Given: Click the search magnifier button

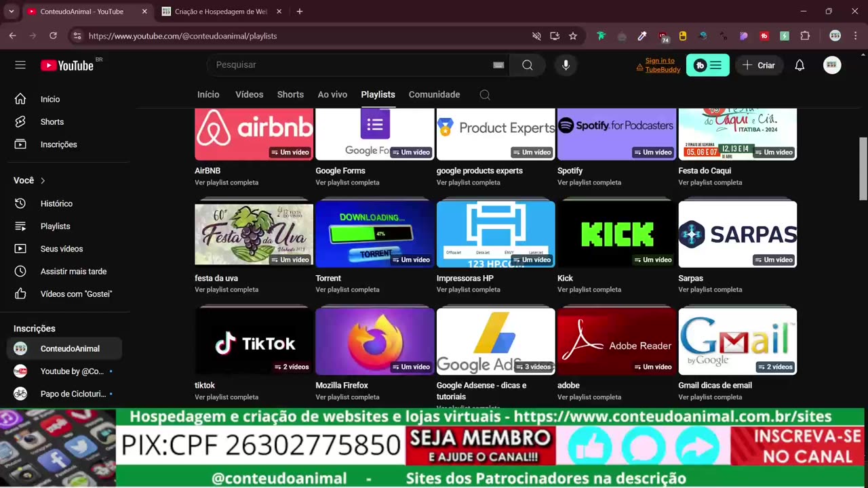Looking at the screenshot, I should [x=527, y=65].
